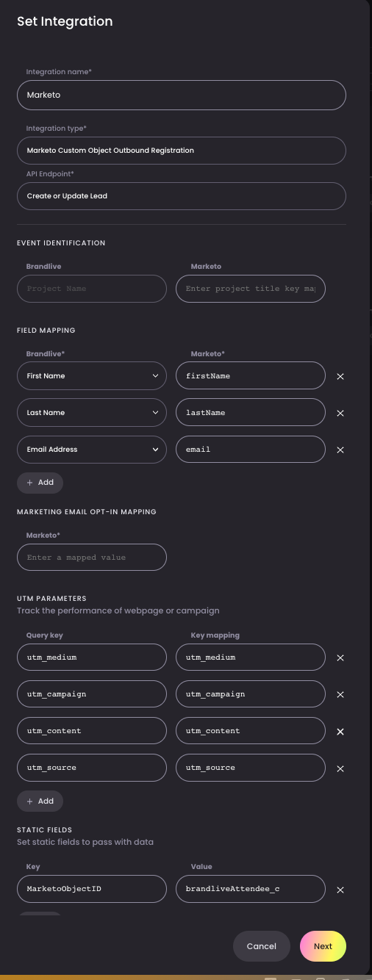Viewport: 372px width, 980px height.
Task: Open the API Endpoint selector
Action: coord(182,196)
